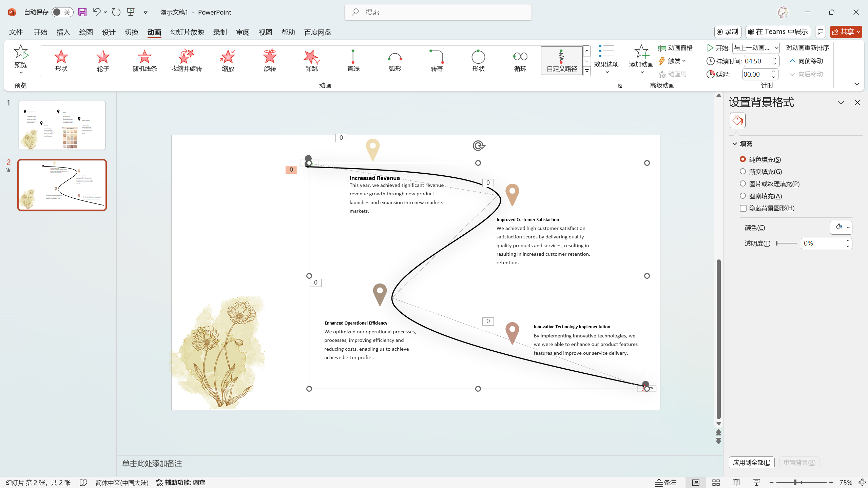Select 图片或纹理填充 option
The width and height of the screenshot is (868, 488).
pos(770,184)
